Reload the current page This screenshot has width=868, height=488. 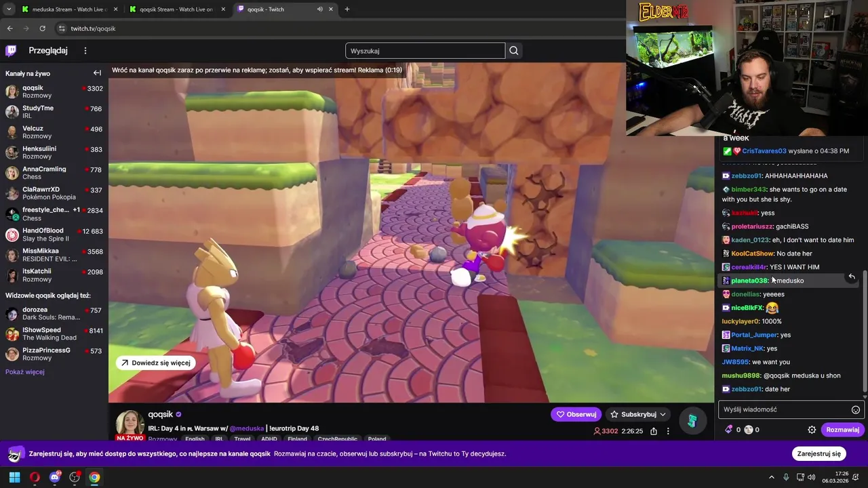42,28
